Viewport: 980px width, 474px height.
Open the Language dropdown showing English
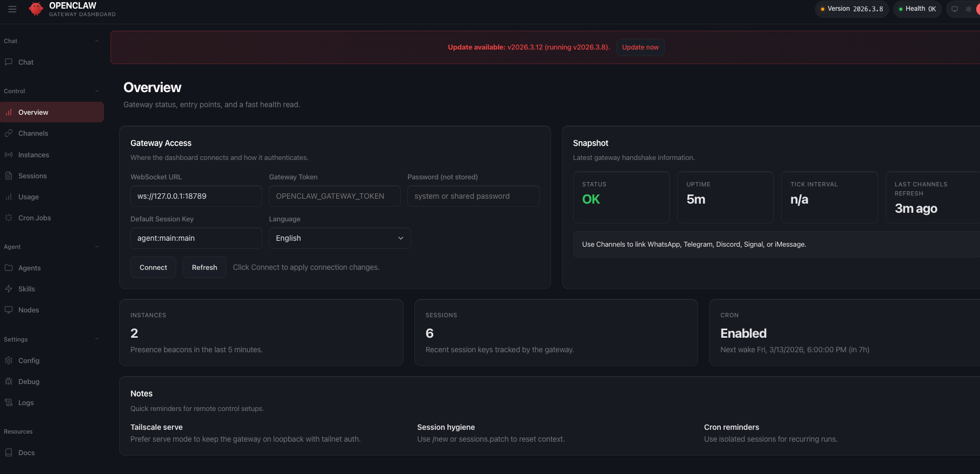click(340, 238)
